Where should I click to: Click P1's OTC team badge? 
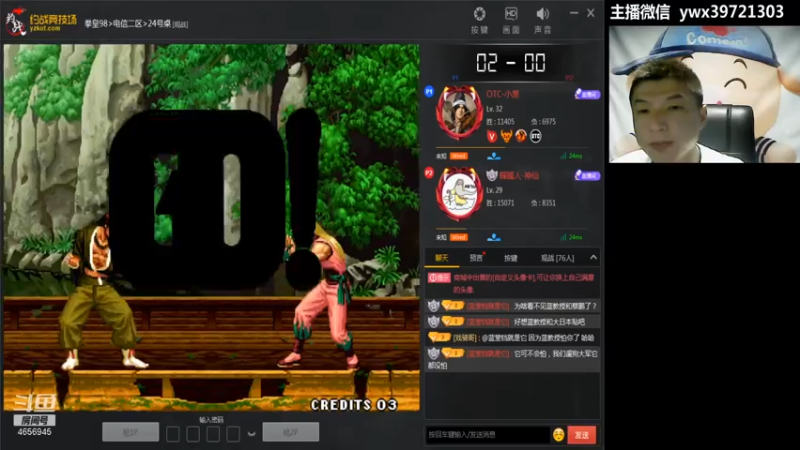pyautogui.click(x=535, y=136)
